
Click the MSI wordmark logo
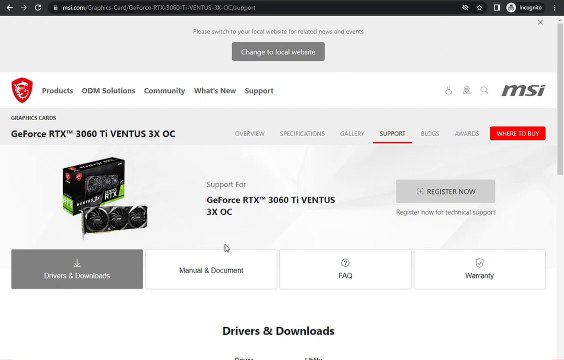[523, 90]
